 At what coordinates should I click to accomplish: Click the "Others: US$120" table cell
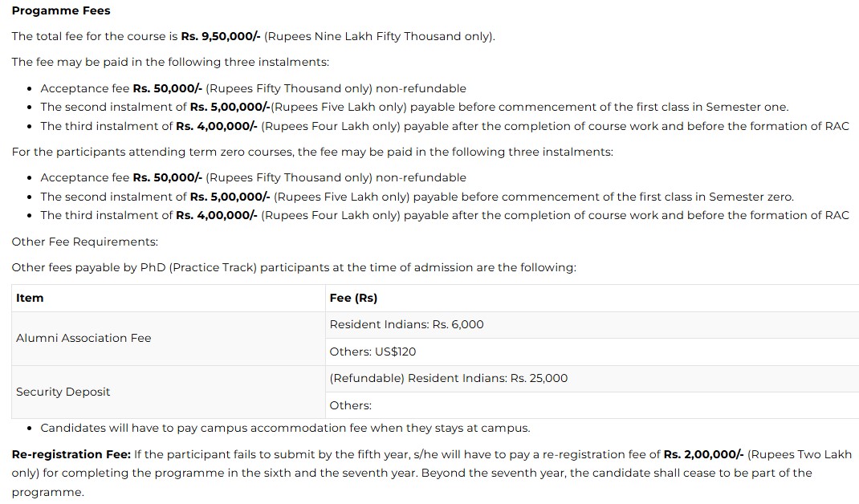coord(373,352)
